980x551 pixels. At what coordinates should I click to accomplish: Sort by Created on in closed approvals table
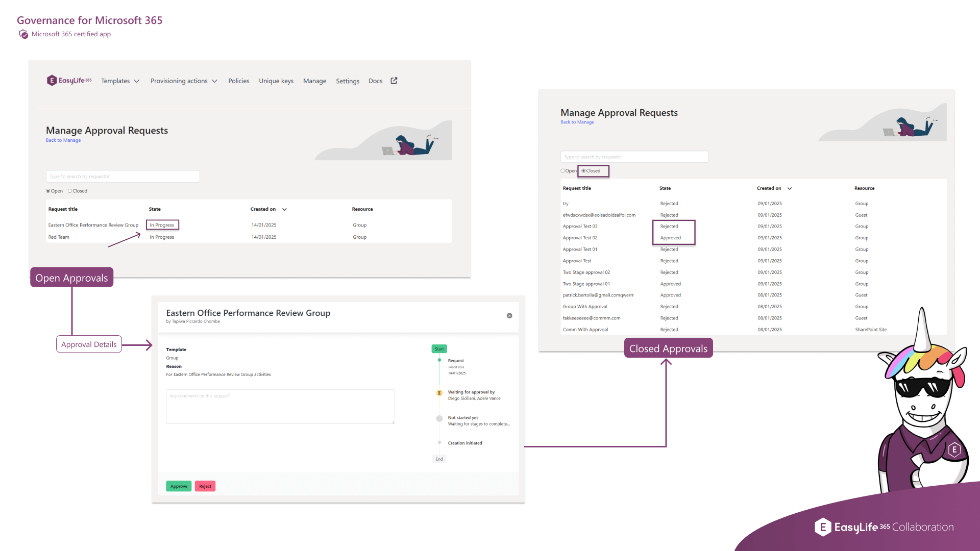tap(774, 188)
